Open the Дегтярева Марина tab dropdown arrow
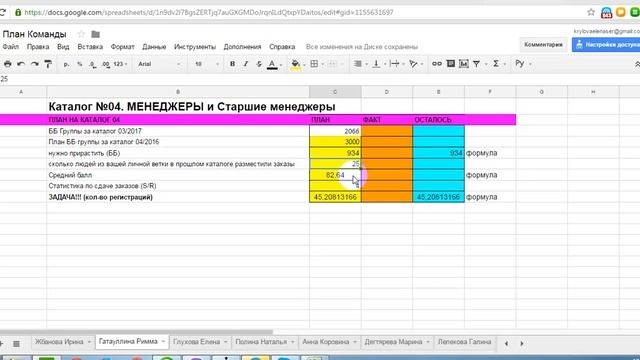 pyautogui.click(x=428, y=342)
